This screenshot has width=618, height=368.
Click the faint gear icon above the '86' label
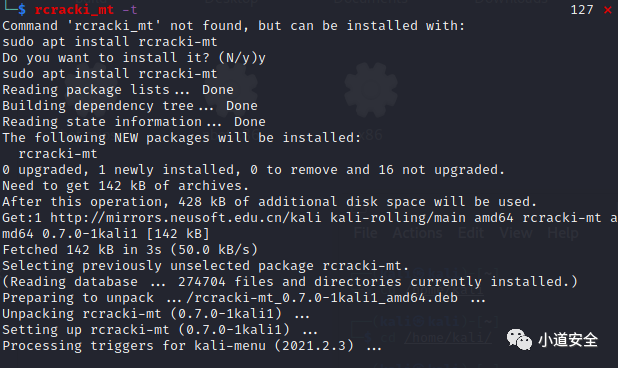(x=370, y=90)
